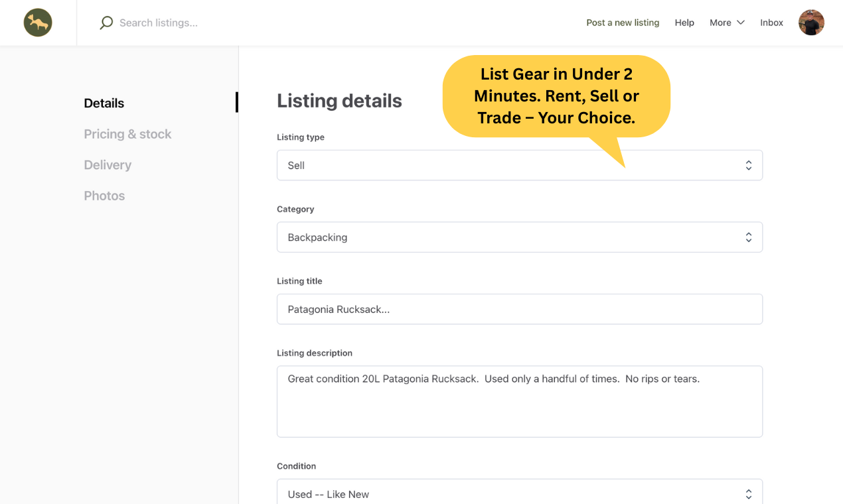Open the Listing type dropdown

(x=520, y=165)
